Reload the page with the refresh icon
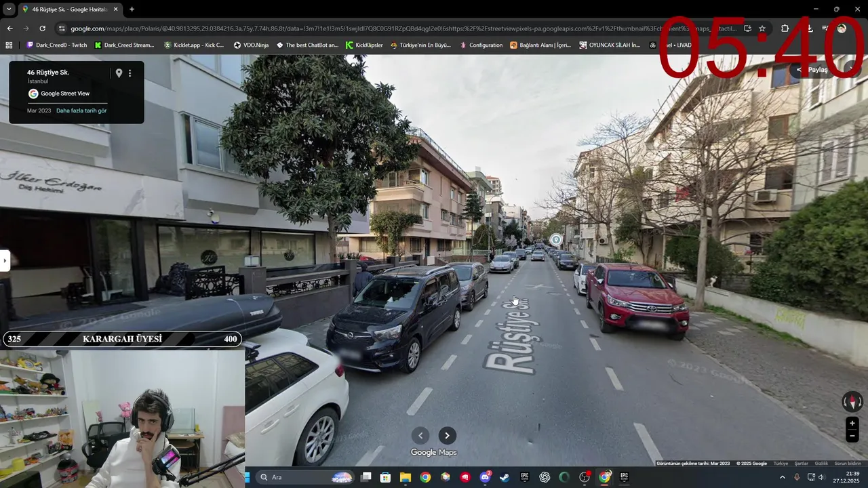 coord(42,28)
